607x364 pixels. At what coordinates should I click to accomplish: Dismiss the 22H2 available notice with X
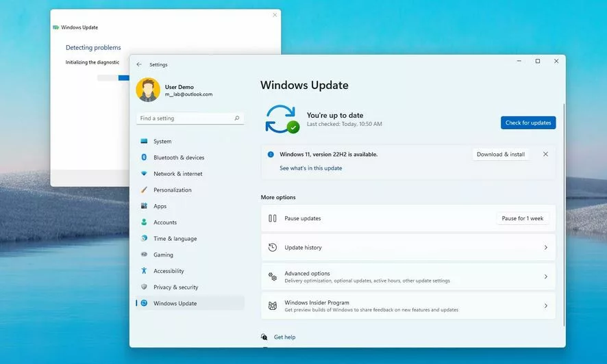coord(545,154)
